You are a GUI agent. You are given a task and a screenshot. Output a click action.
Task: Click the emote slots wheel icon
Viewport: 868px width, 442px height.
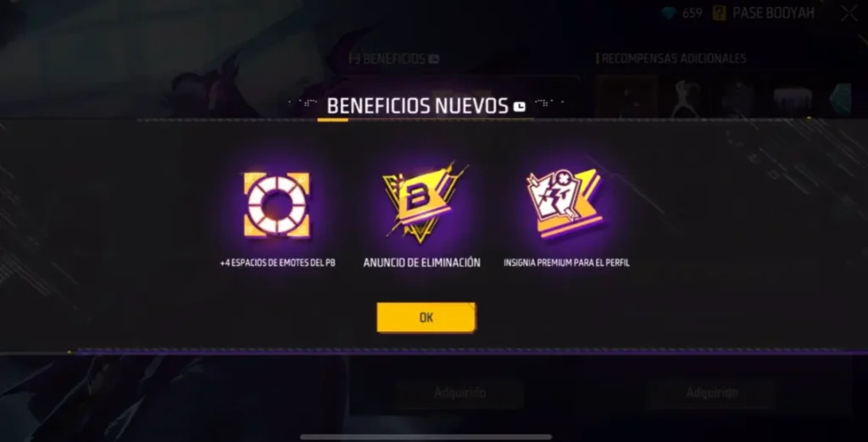[277, 205]
